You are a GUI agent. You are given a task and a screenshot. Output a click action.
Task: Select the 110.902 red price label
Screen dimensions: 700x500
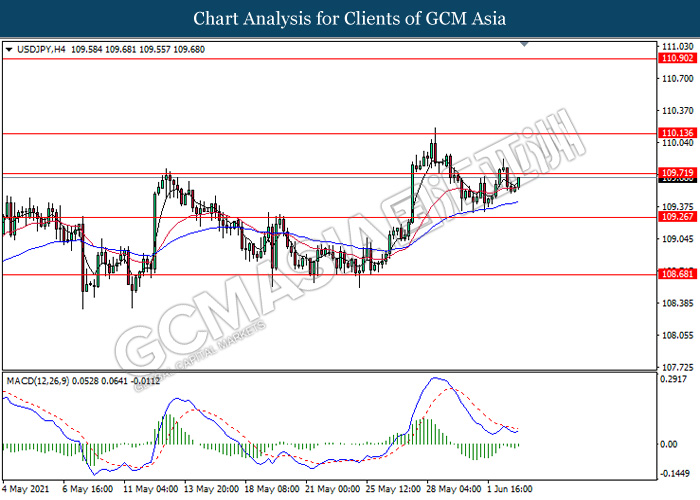click(x=678, y=58)
